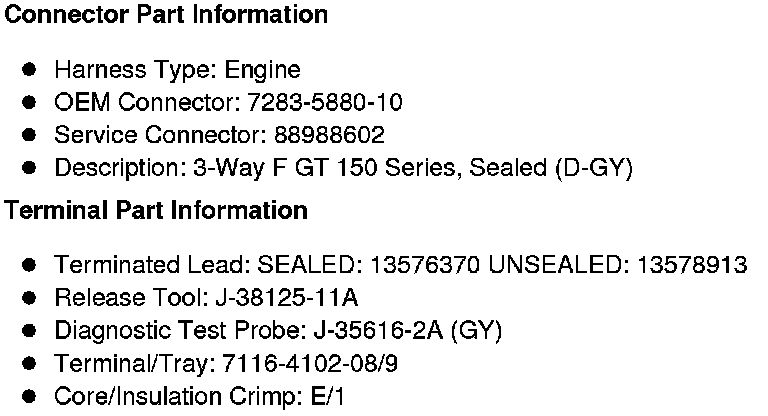Viewport: 768px width, 416px height.
Task: Click the SEALED lead number 13576370
Action: (x=427, y=265)
